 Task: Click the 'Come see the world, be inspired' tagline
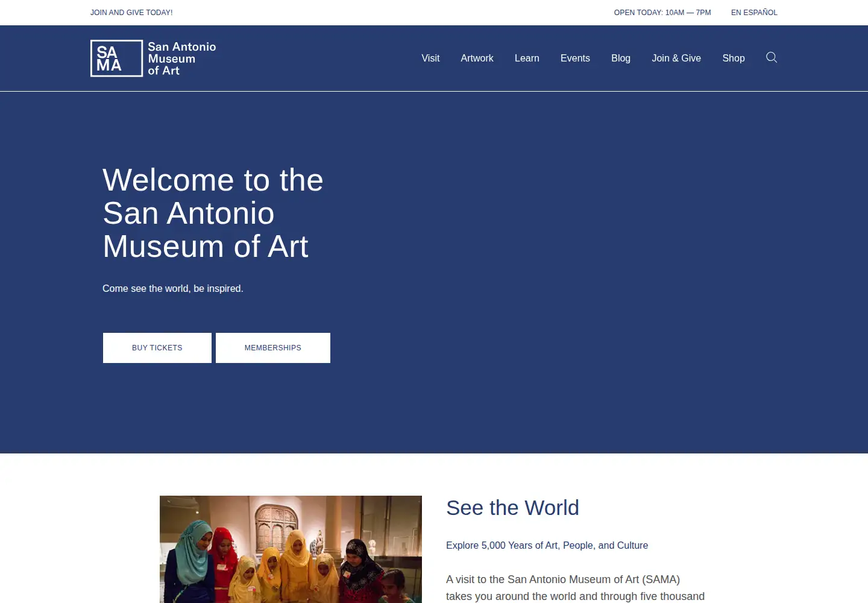(x=173, y=289)
